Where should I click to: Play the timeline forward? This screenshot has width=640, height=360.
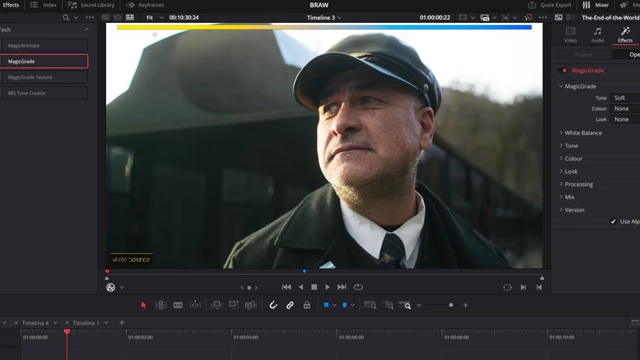coord(327,287)
